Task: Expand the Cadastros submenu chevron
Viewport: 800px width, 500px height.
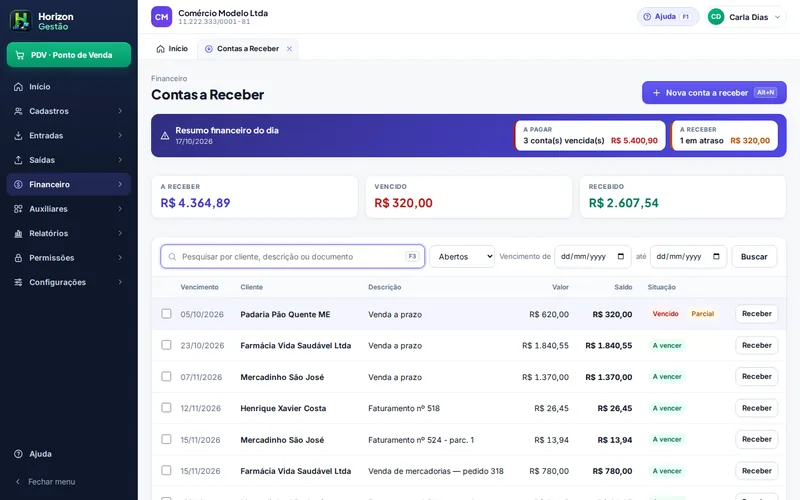Action: [120, 111]
